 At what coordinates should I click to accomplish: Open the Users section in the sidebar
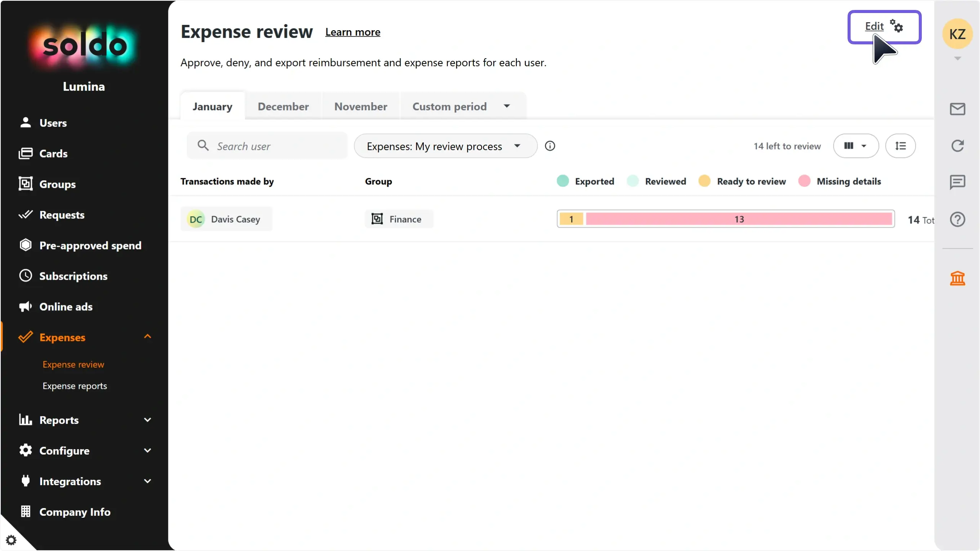pos(52,123)
